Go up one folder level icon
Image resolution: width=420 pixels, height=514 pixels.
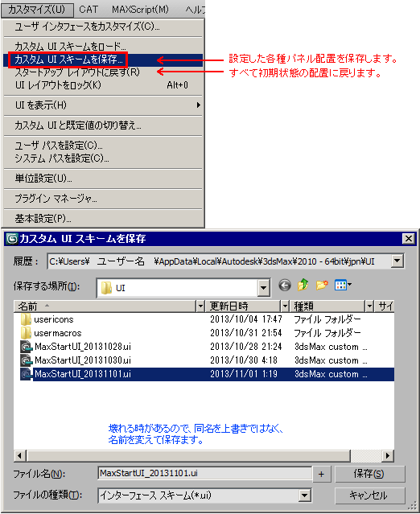pos(303,286)
